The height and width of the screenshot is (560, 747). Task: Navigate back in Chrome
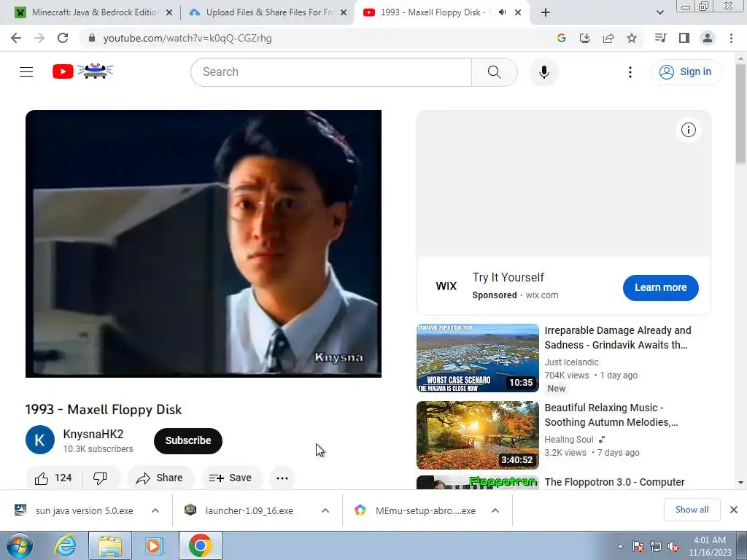point(16,38)
